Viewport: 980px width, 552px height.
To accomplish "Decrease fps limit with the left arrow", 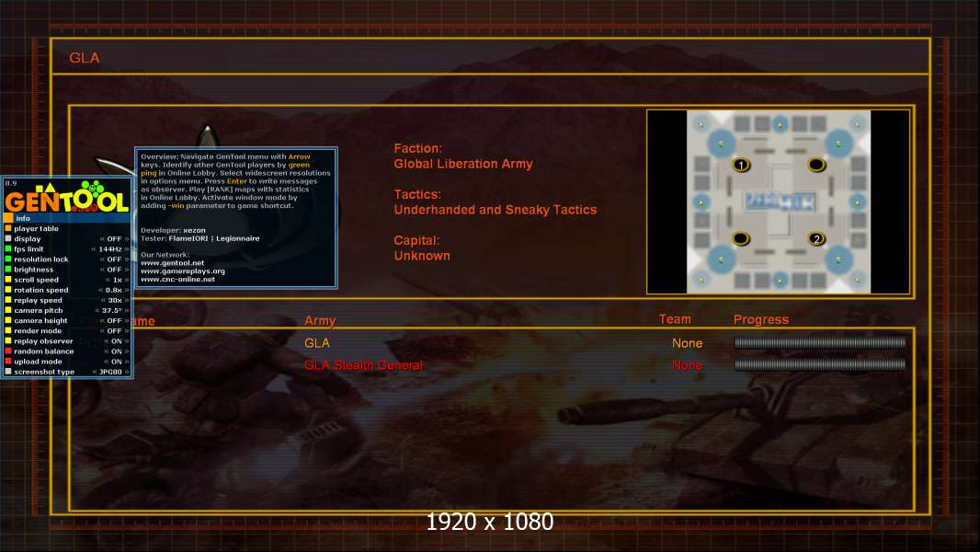I will pyautogui.click(x=94, y=248).
